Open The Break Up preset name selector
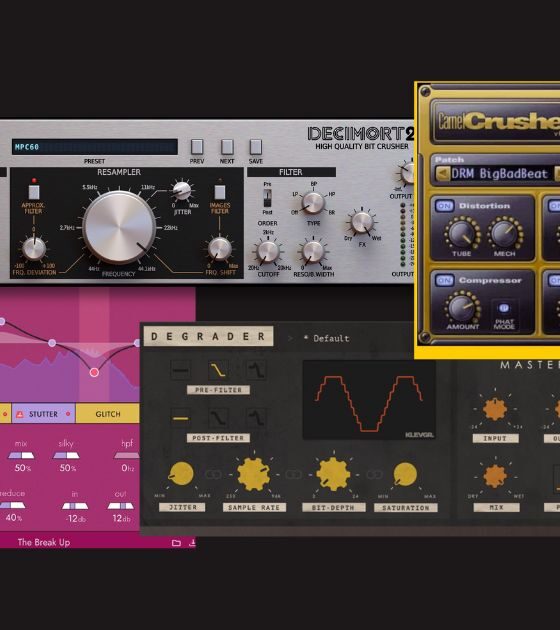The height and width of the screenshot is (630, 560). [x=44, y=542]
